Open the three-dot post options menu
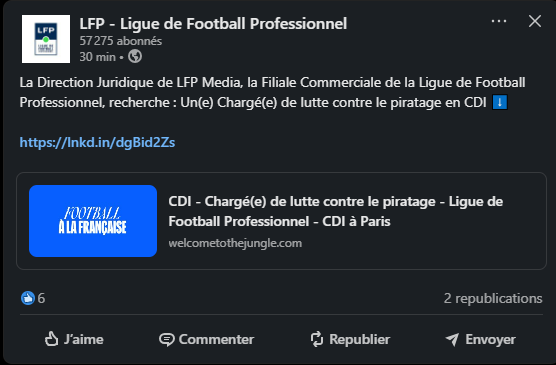The width and height of the screenshot is (556, 365). coord(499,21)
